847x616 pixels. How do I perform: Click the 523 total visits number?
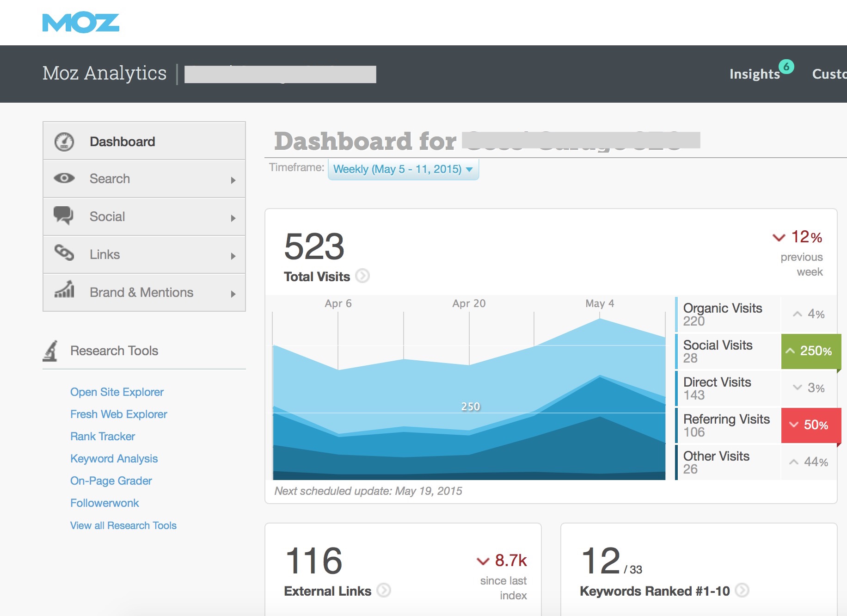pyautogui.click(x=314, y=246)
